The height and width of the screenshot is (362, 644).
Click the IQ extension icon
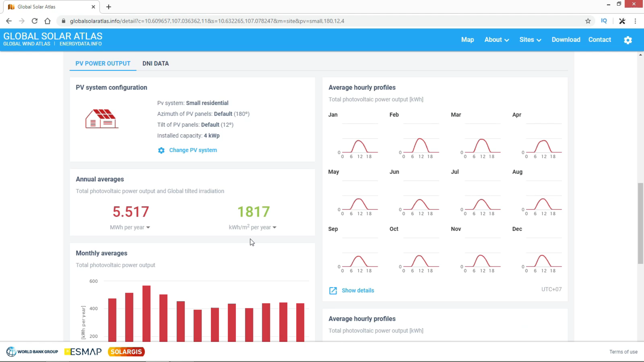(604, 21)
